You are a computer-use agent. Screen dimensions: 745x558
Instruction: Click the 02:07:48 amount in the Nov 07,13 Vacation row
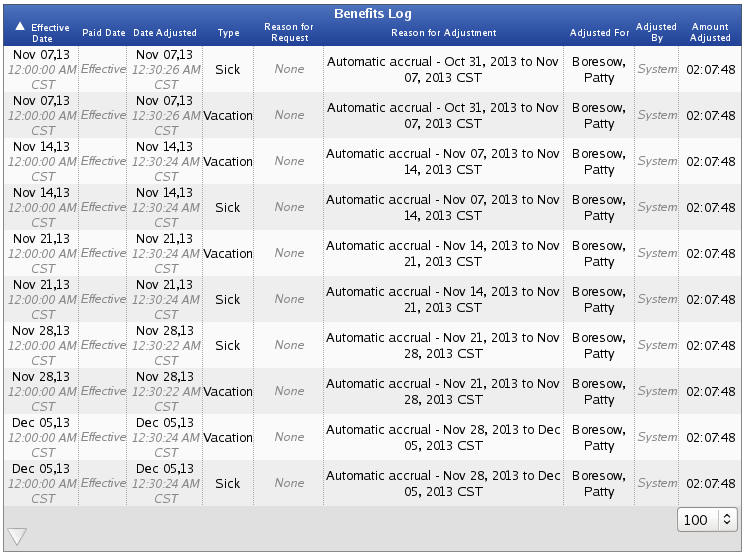pos(710,115)
